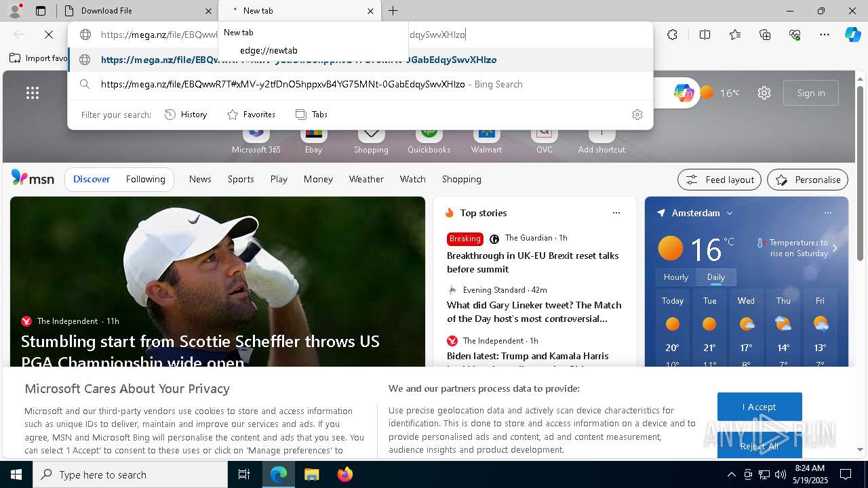Image resolution: width=868 pixels, height=488 pixels.
Task: Click the browser profile avatar icon
Action: [15, 11]
